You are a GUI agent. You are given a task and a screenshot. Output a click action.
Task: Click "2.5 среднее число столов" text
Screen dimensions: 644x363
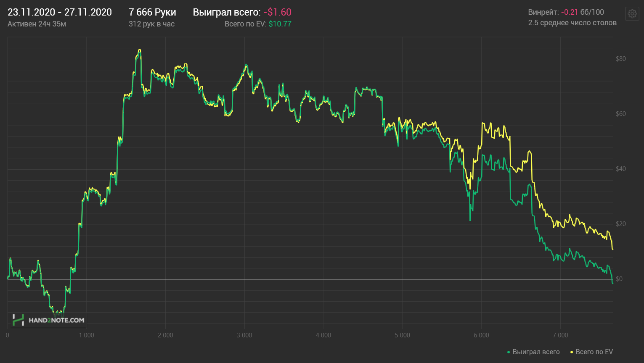pos(572,23)
